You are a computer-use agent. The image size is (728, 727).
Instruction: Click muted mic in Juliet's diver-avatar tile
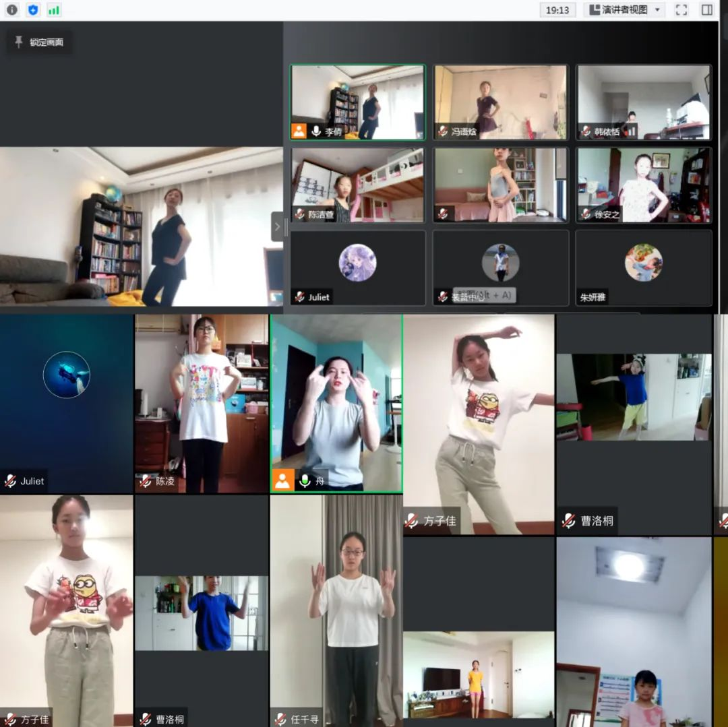10,481
